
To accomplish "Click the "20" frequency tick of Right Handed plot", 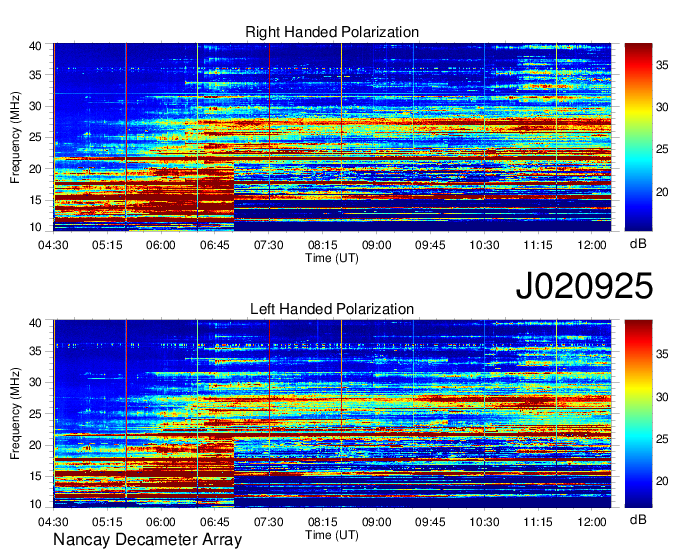I will point(36,169).
